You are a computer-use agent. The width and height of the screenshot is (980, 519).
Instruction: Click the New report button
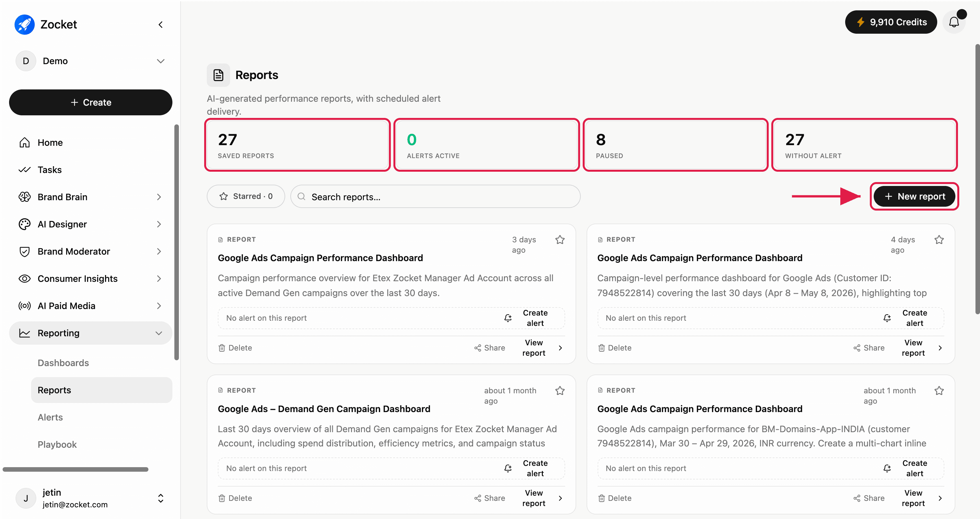coord(914,196)
